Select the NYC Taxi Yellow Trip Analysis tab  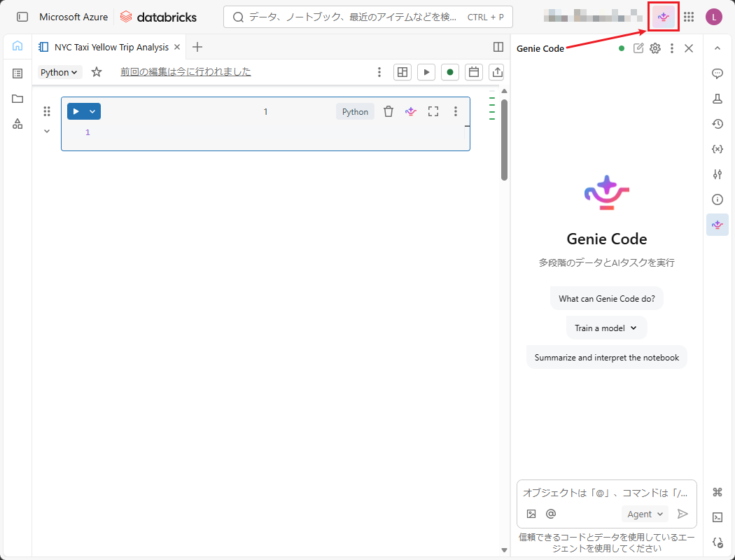click(x=111, y=47)
